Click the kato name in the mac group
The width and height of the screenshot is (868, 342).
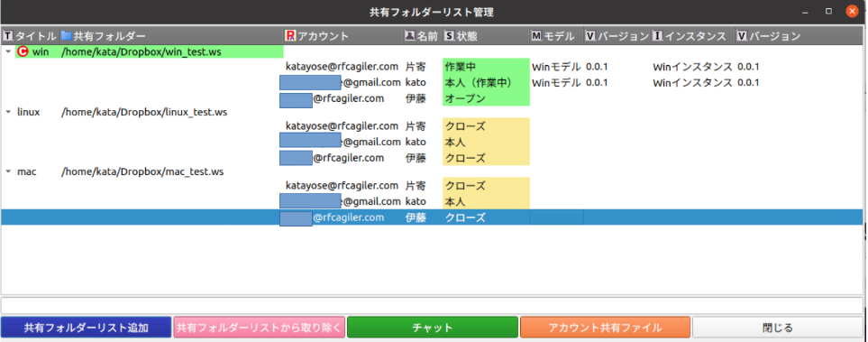coord(416,201)
